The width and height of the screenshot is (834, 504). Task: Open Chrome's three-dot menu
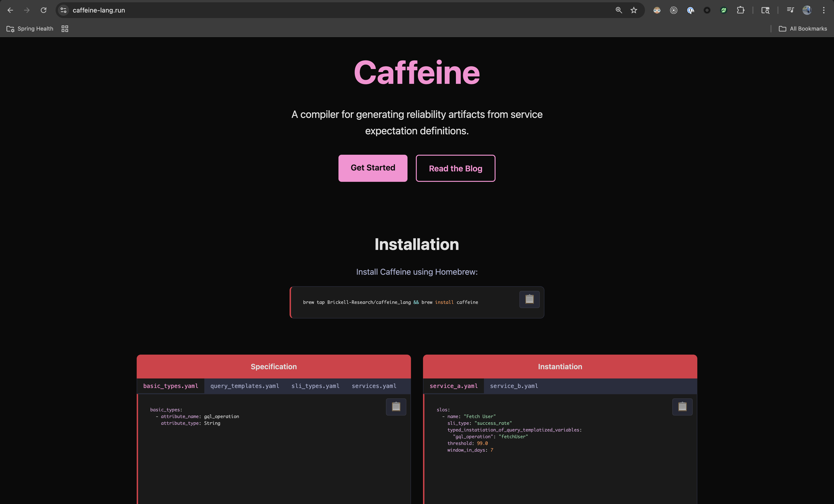pos(824,10)
